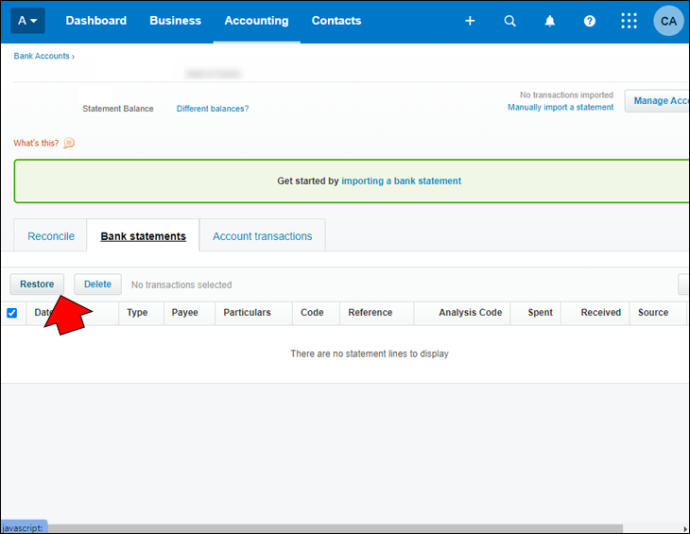
Task: Click the Restore button
Action: click(x=37, y=284)
